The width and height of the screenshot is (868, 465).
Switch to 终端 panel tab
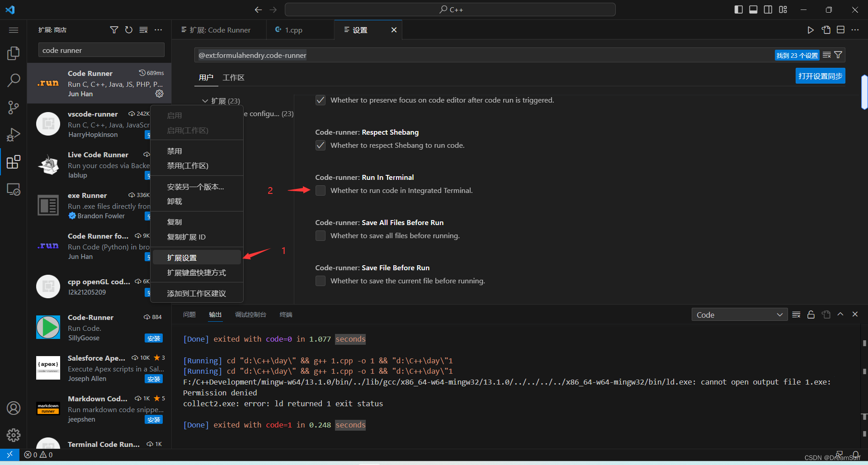286,315
